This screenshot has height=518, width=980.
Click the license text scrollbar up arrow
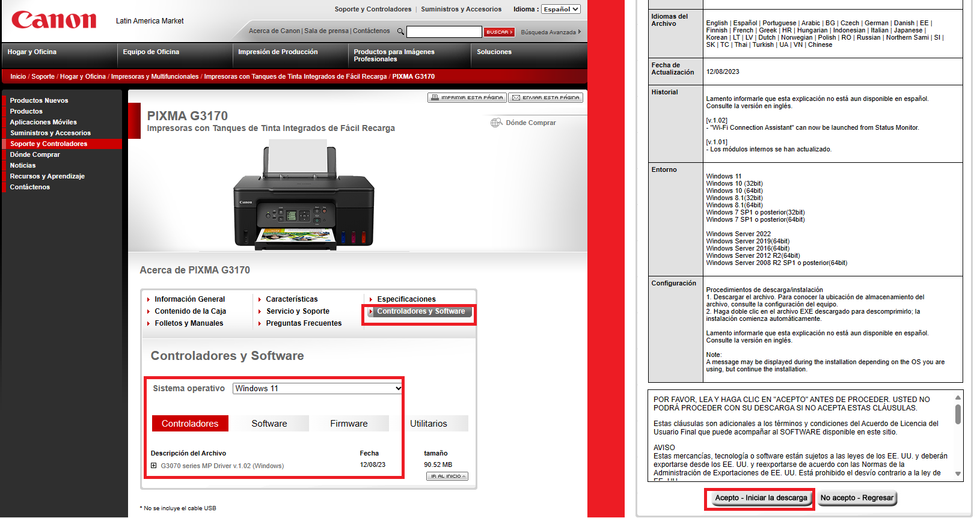click(x=958, y=398)
